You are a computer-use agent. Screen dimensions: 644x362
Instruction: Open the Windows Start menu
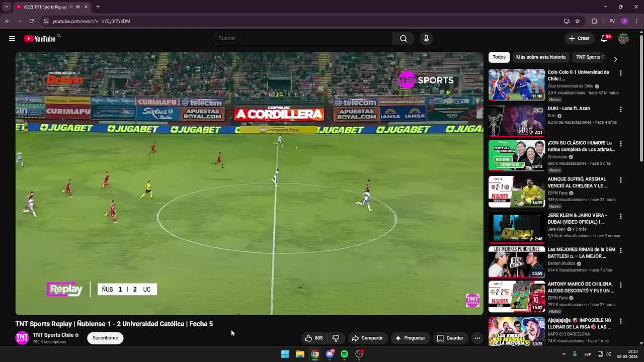pos(285,354)
